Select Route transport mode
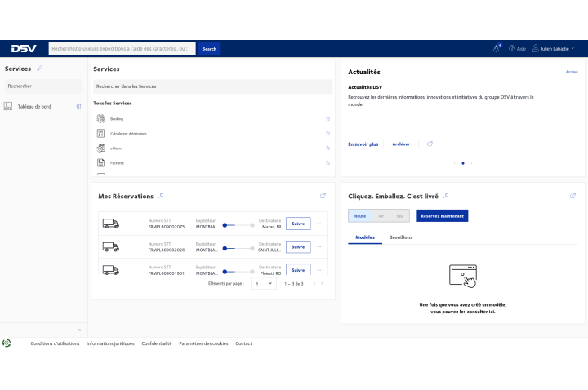588x390 pixels. (360, 215)
